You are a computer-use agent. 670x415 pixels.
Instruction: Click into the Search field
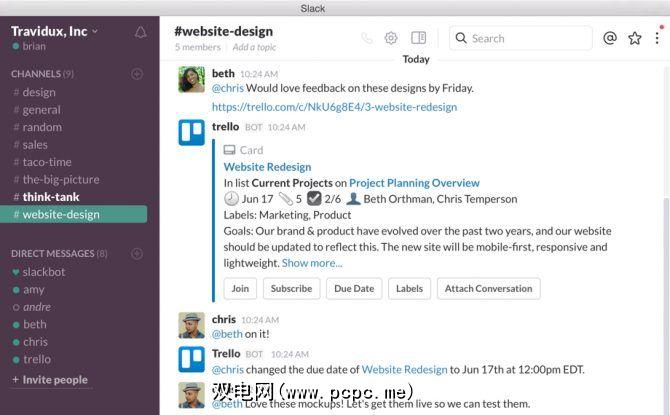coord(520,38)
